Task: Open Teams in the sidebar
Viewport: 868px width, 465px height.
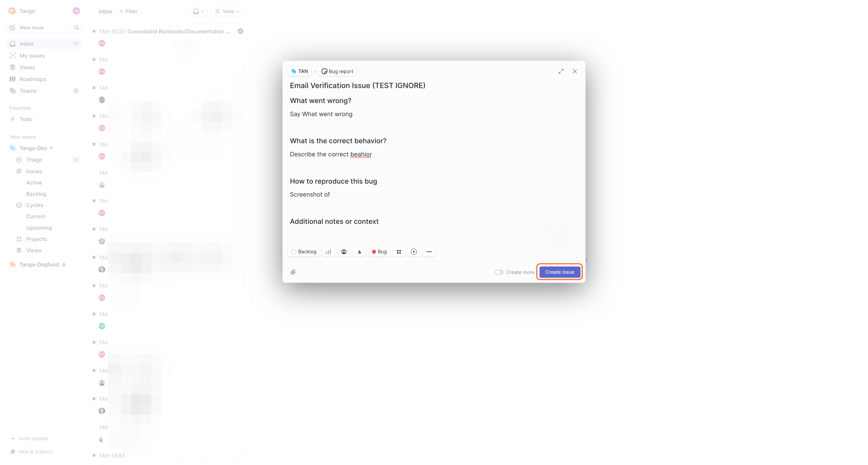Action: [44, 91]
